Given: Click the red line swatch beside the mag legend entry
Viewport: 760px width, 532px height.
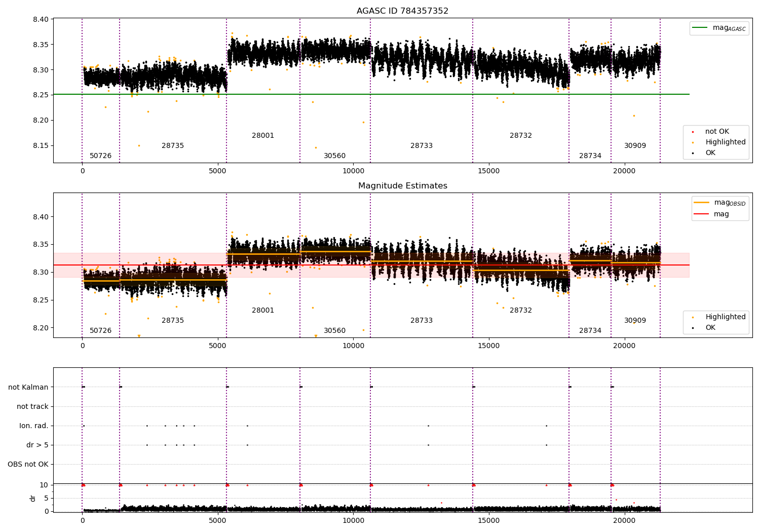Looking at the screenshot, I should [701, 214].
